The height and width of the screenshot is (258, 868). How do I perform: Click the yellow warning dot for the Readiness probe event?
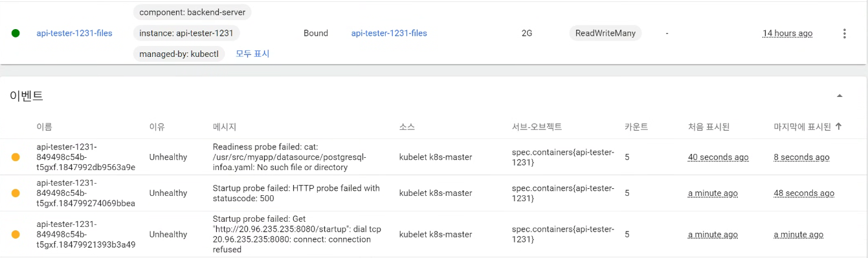16,157
